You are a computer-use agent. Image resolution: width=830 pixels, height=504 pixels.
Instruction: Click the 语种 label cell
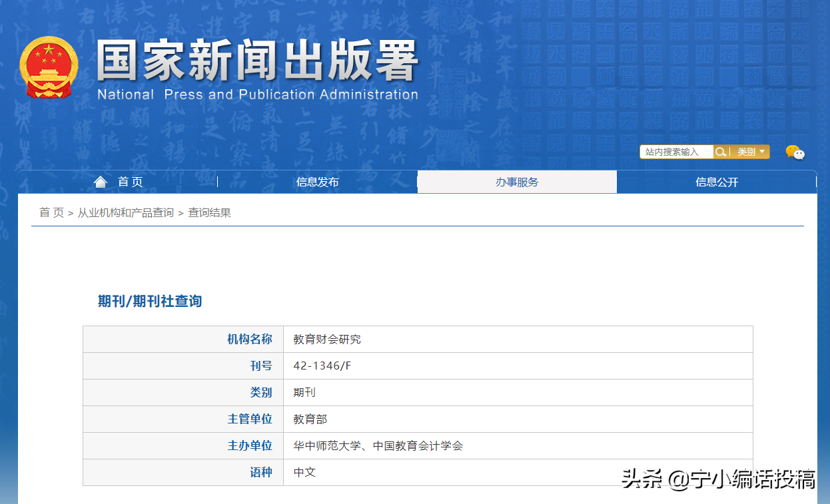coord(183,472)
